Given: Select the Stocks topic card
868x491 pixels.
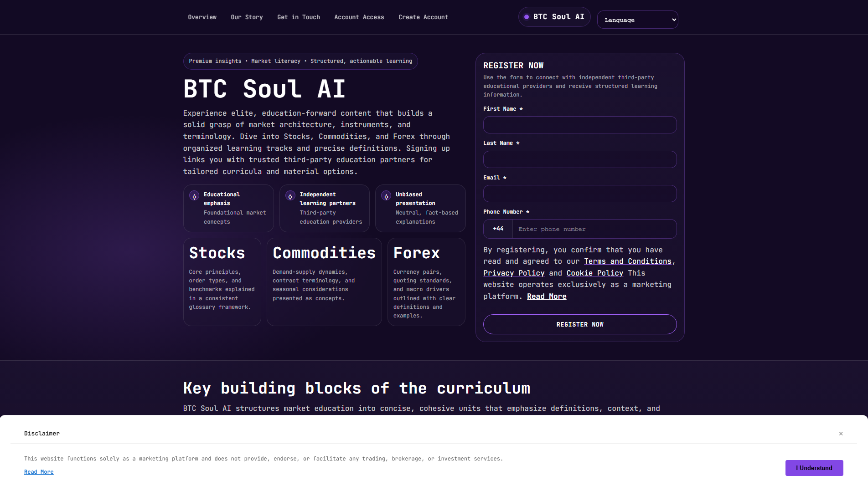Looking at the screenshot, I should (x=222, y=282).
